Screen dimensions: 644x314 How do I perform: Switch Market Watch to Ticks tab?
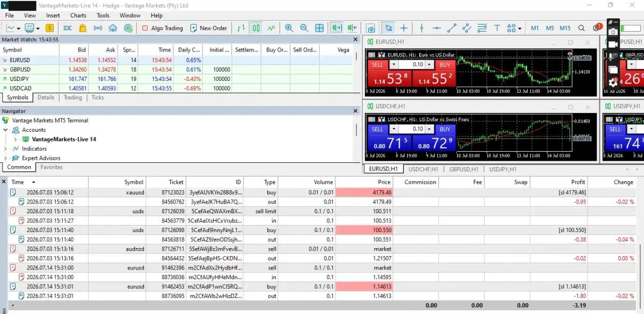tap(98, 98)
